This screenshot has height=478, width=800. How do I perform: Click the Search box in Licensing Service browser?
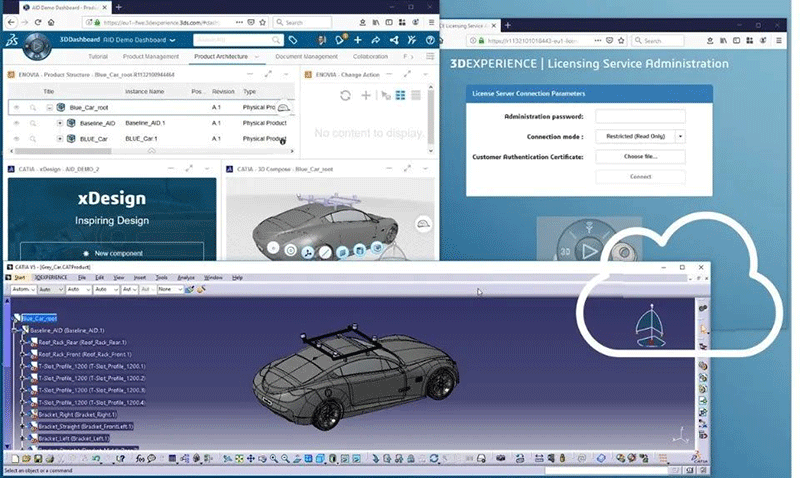658,40
